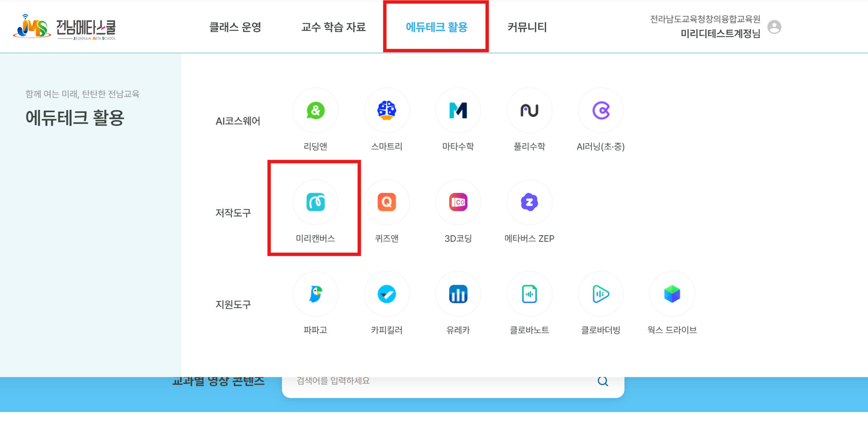Viewport: 868px width, 436px height.
Task: Open the AI러닝(초·중) icon
Action: 600,111
